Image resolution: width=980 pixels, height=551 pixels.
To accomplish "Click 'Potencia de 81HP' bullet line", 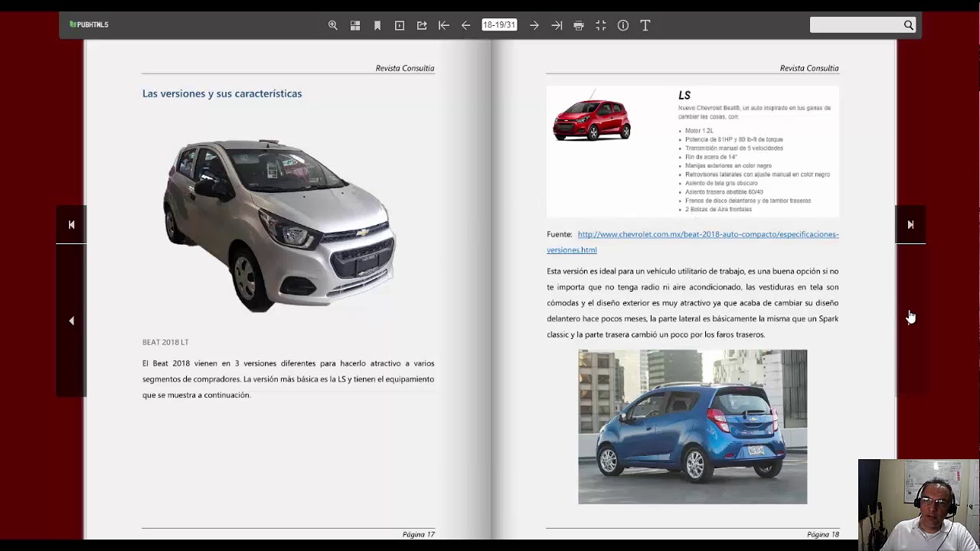I will [734, 139].
